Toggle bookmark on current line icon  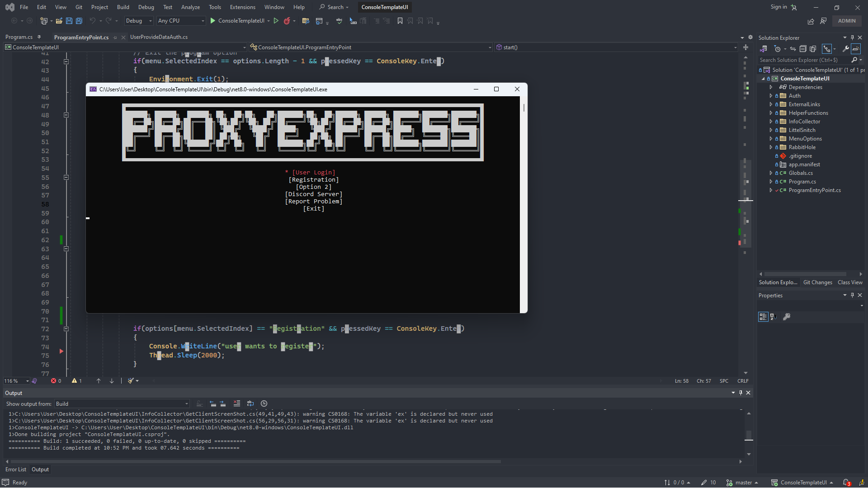[x=400, y=21]
